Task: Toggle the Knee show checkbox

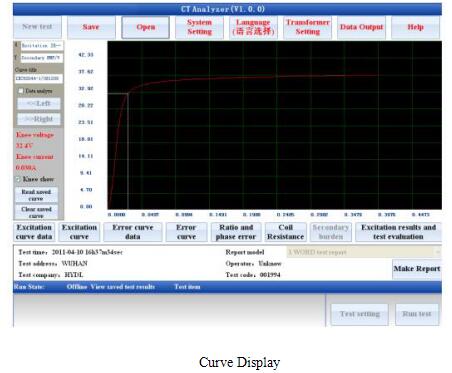Action: [18, 179]
